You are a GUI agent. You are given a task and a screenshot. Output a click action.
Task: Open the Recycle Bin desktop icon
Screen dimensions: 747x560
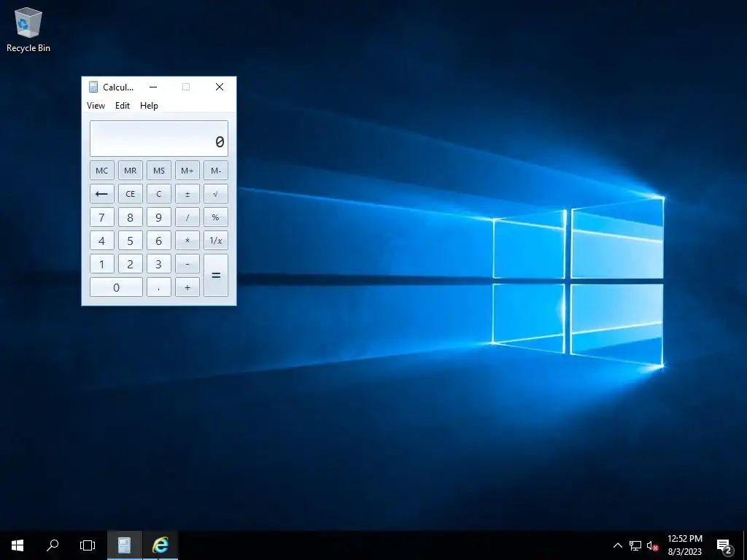point(28,29)
